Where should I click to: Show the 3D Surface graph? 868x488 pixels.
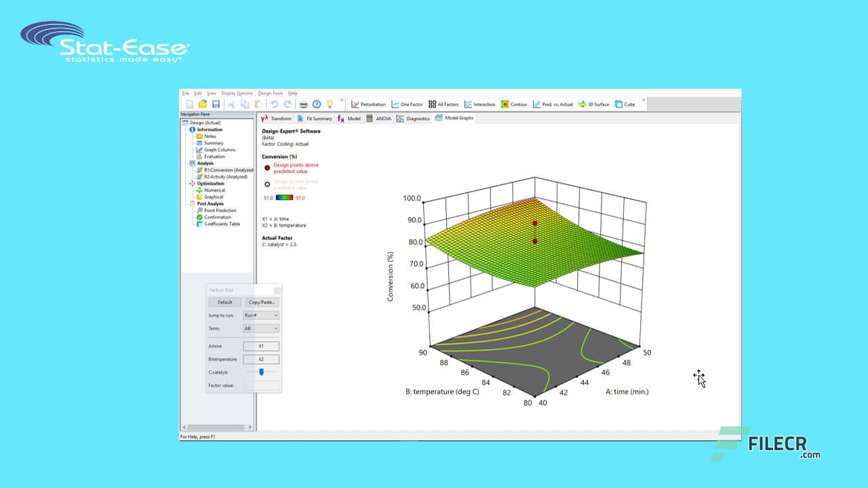(592, 104)
